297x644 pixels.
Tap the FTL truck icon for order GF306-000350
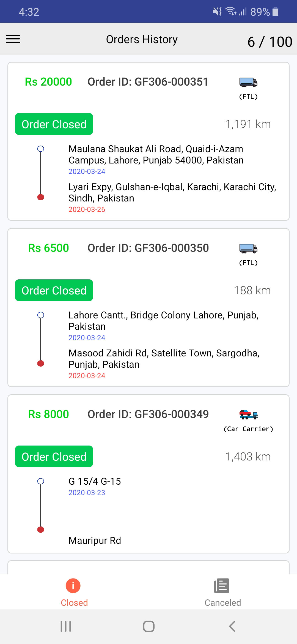pos(248,249)
